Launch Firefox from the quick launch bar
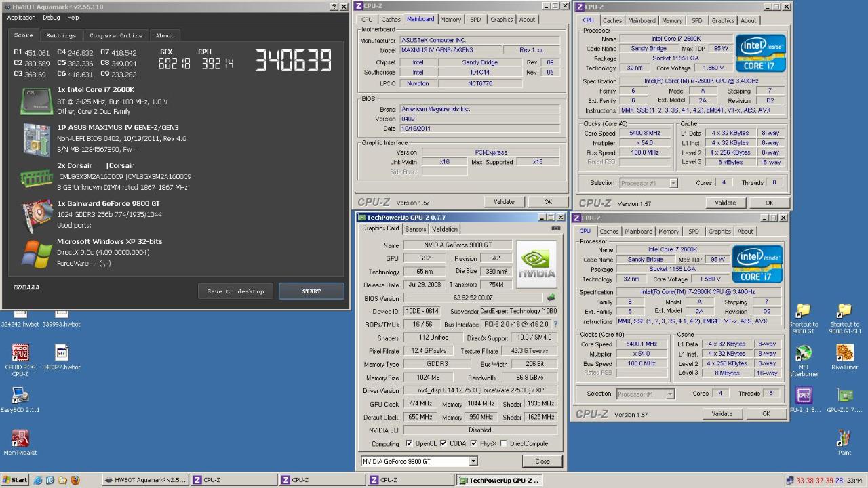The height and width of the screenshot is (488, 868). (75, 480)
